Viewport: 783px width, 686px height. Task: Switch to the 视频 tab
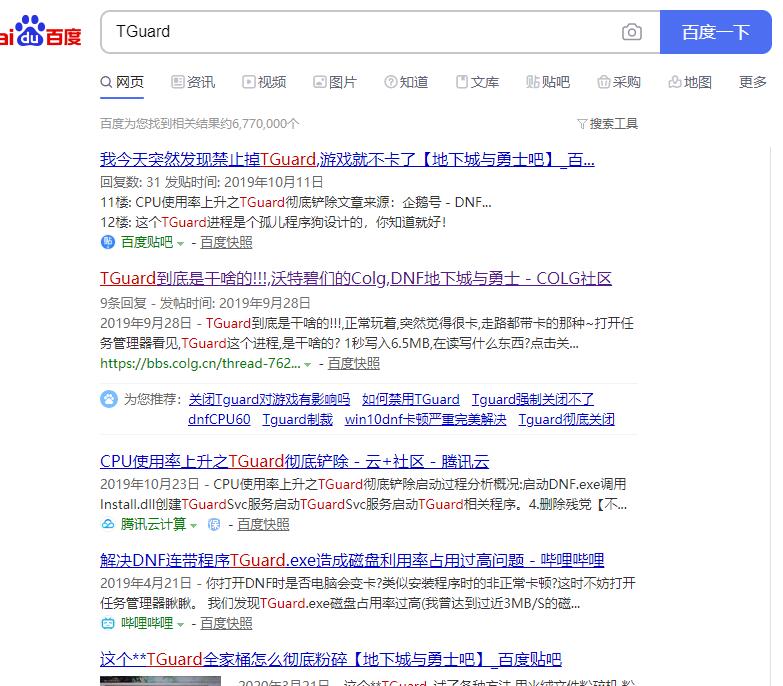pyautogui.click(x=264, y=82)
